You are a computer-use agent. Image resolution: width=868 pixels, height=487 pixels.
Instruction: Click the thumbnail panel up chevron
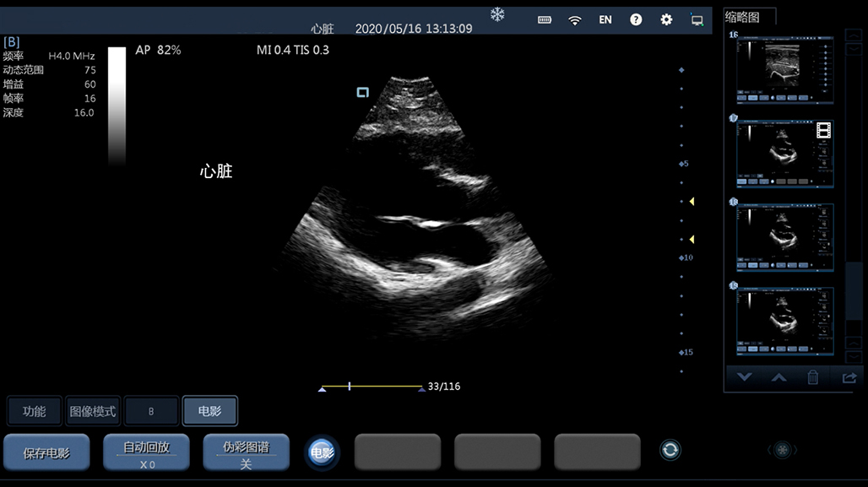778,377
